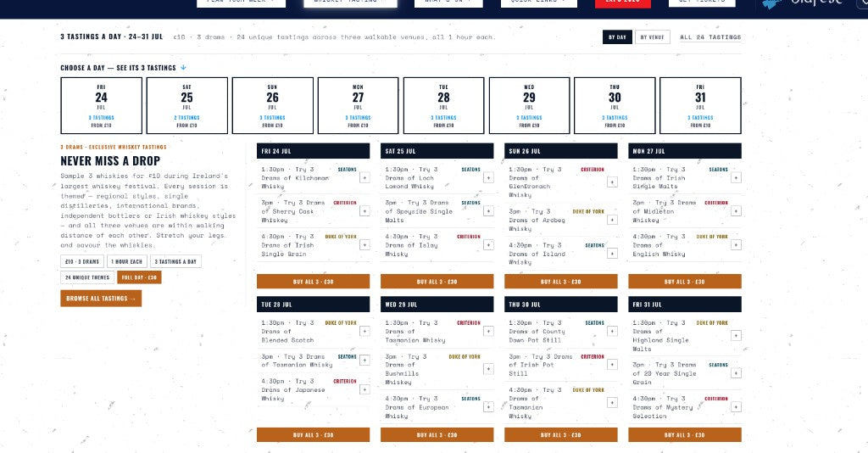Pick the Thu 30 Jul day card
The width and height of the screenshot is (868, 453).
click(615, 106)
